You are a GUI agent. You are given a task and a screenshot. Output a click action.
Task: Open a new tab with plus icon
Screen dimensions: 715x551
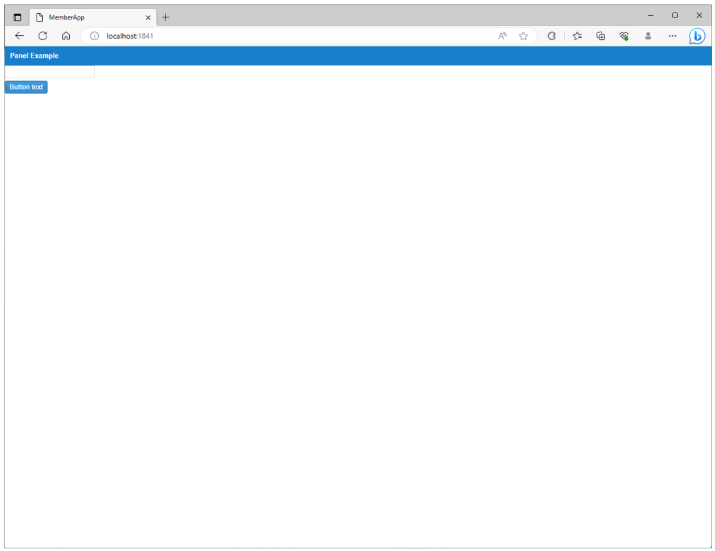pyautogui.click(x=166, y=17)
